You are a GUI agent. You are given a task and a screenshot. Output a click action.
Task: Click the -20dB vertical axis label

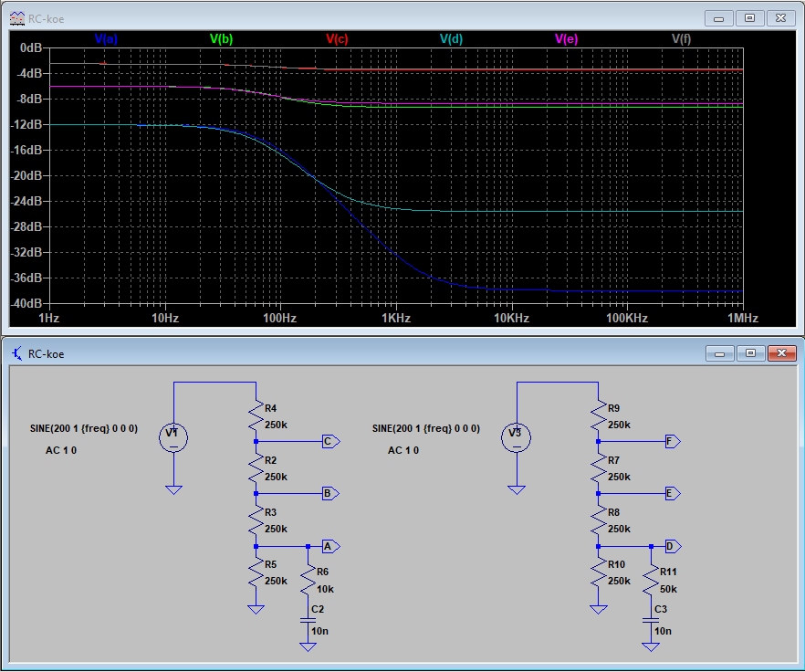[28, 176]
